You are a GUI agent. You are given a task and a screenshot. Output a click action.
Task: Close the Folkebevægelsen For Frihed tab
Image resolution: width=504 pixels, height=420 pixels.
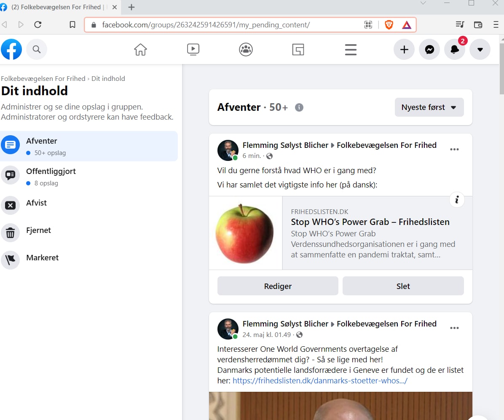click(115, 7)
